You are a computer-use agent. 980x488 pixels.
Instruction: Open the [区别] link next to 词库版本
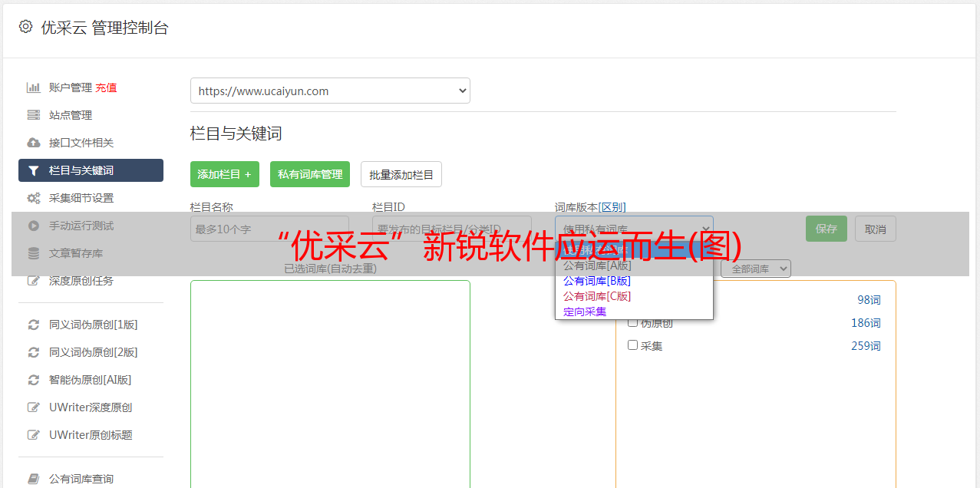[612, 207]
